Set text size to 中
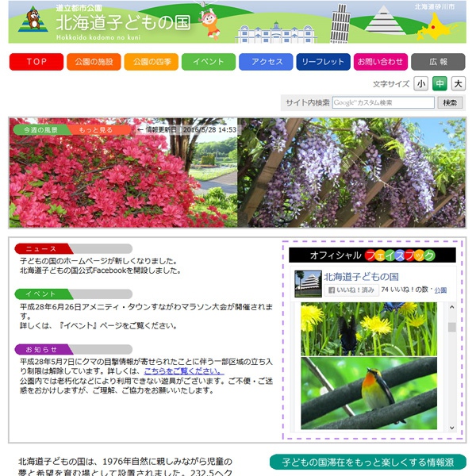Screen dimensions: 476x476 pos(440,84)
